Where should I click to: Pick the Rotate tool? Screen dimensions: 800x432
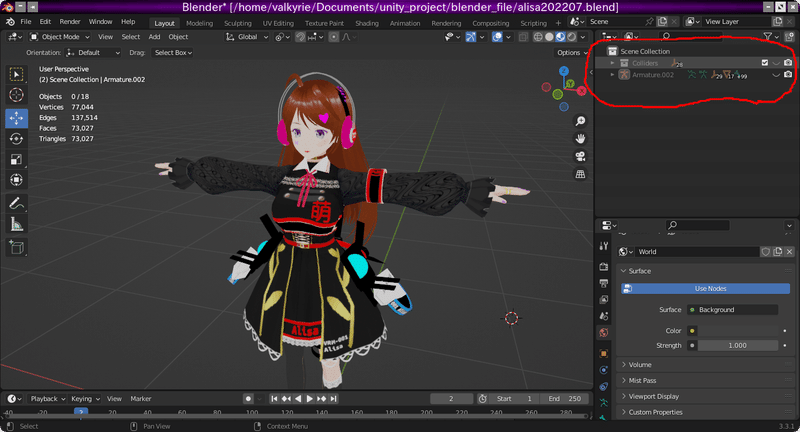click(x=16, y=139)
